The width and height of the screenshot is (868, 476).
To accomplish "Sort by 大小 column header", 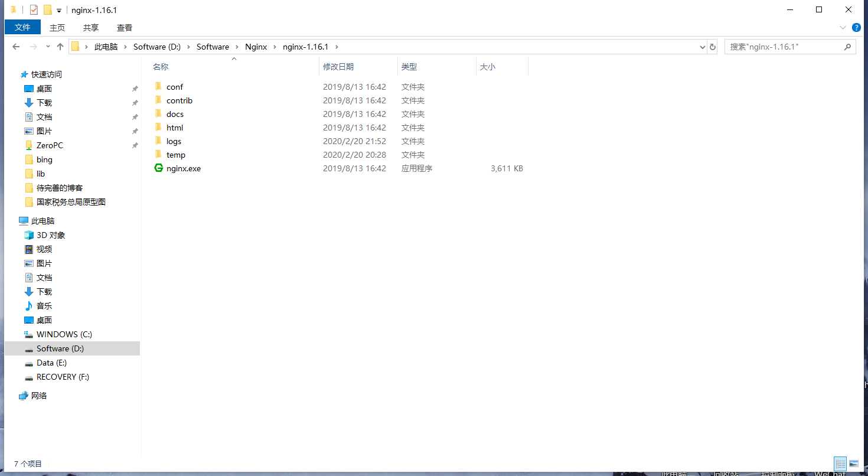I will 488,67.
